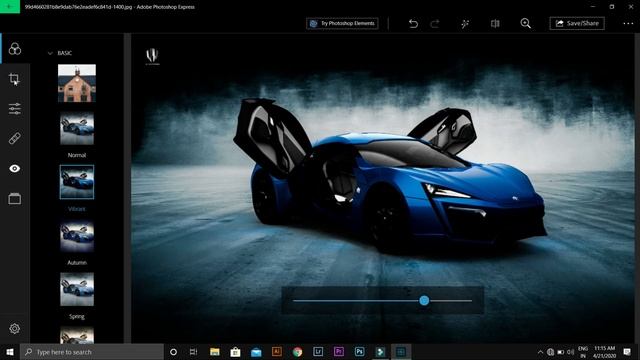Open the Action Center notifications

click(x=627, y=352)
